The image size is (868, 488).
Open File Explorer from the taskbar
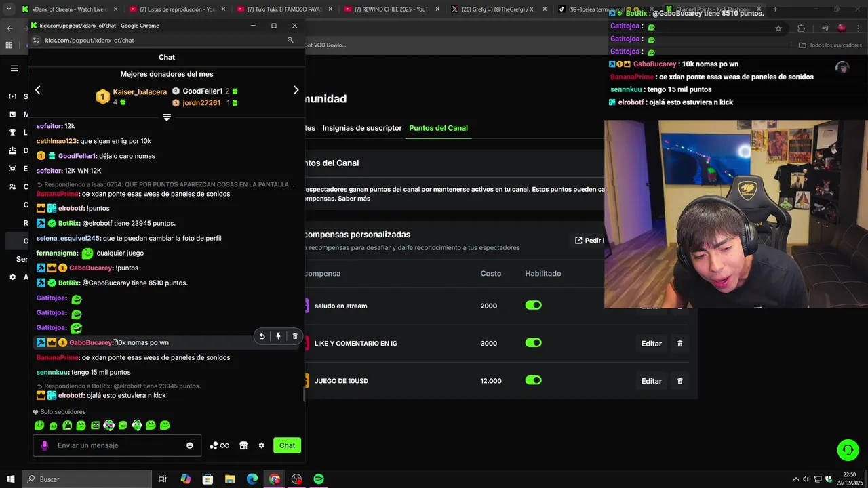230,479
